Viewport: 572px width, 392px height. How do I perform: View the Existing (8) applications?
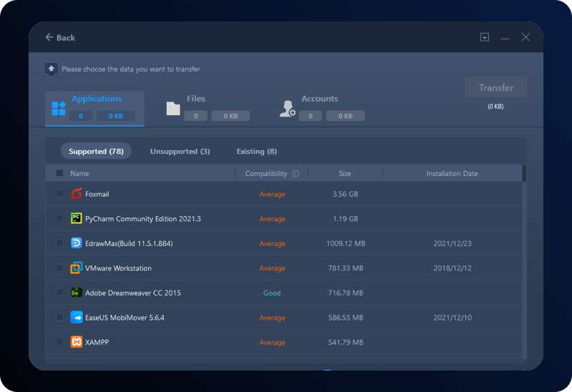tap(256, 152)
